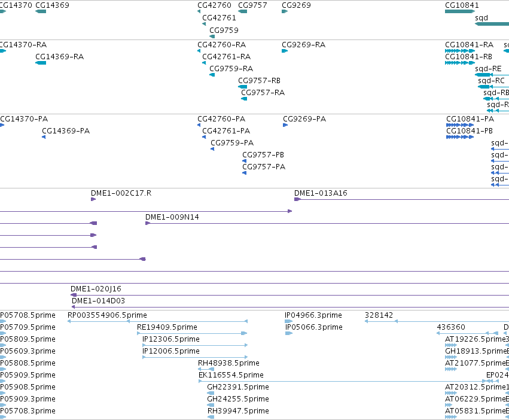
Task: Select transcript CG42760-RA
Action: 222,45
